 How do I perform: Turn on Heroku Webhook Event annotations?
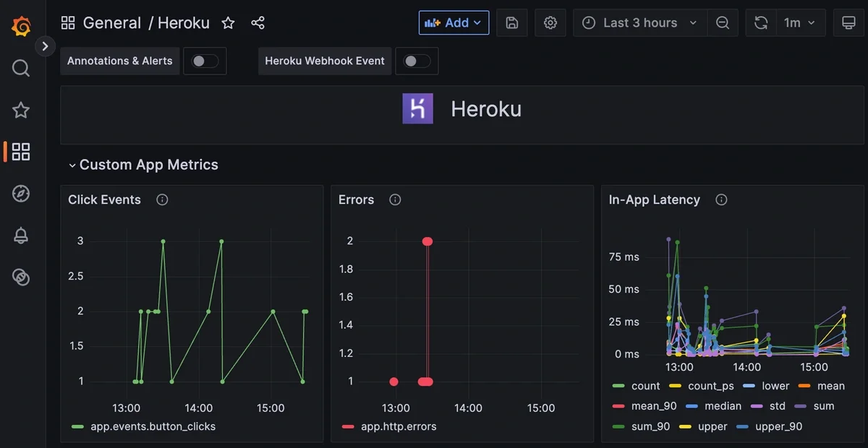click(x=417, y=61)
